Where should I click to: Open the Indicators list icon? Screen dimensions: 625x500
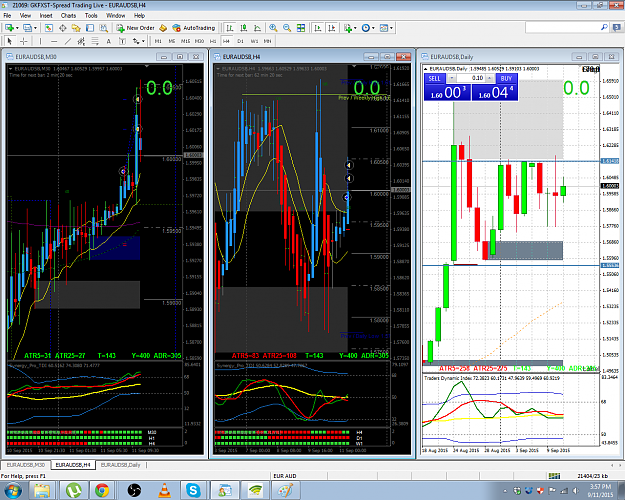click(x=348, y=28)
